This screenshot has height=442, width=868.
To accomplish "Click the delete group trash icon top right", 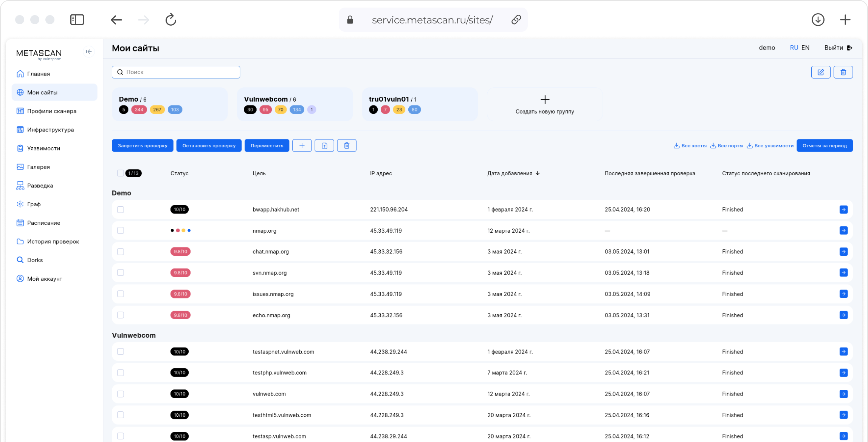I will 843,72.
